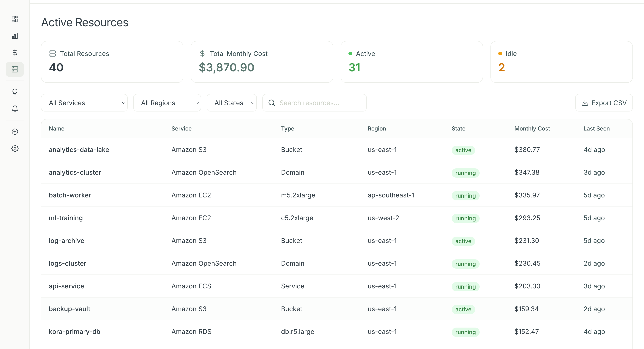Click the server icon in Total Resources card
This screenshot has height=349, width=644.
tap(53, 54)
